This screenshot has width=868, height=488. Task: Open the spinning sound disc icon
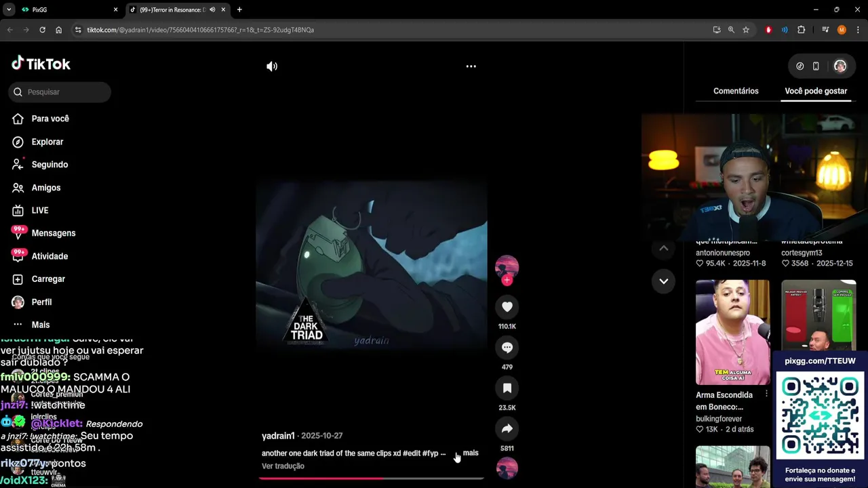pyautogui.click(x=507, y=468)
